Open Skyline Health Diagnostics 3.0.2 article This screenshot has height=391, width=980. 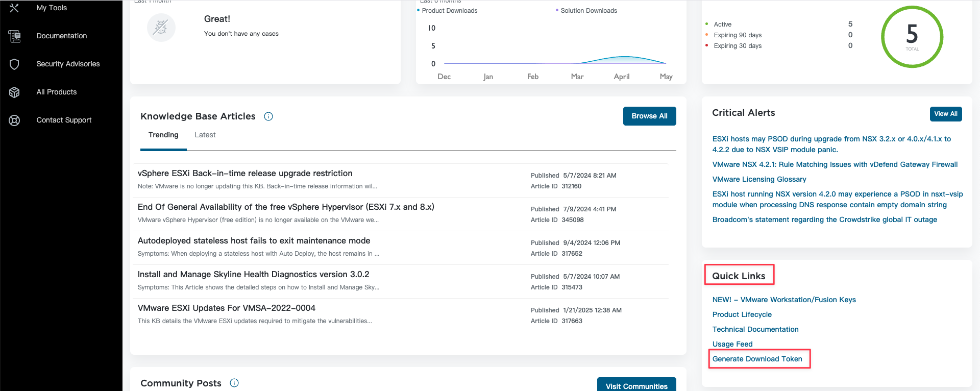[253, 275]
